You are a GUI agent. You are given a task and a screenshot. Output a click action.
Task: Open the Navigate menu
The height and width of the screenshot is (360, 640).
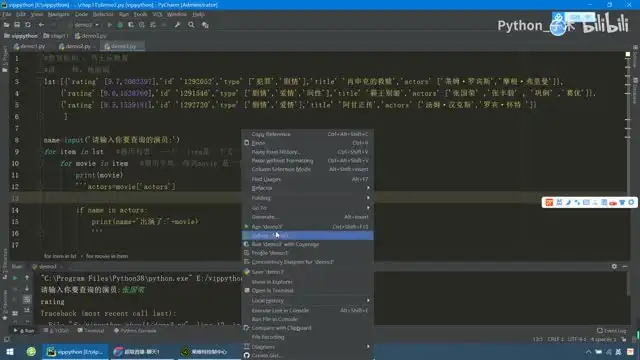pyautogui.click(x=58, y=14)
